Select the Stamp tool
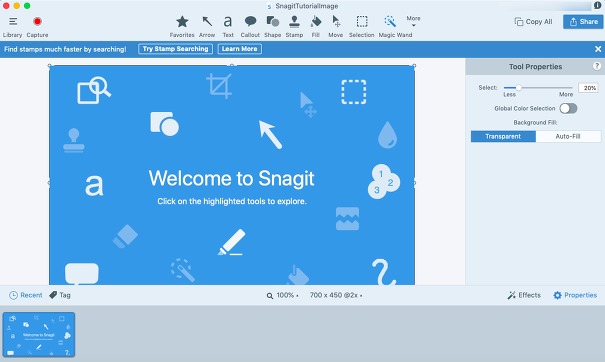The width and height of the screenshot is (605, 362). [294, 26]
